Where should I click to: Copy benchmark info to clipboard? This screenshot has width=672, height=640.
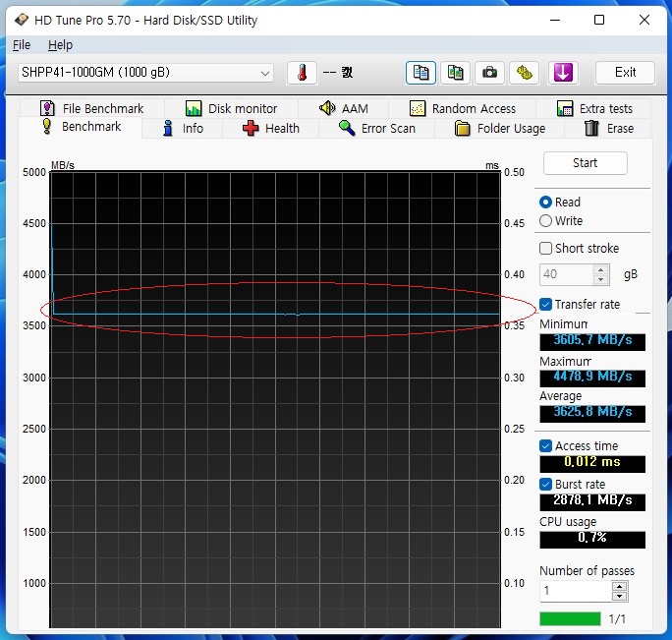[x=420, y=73]
